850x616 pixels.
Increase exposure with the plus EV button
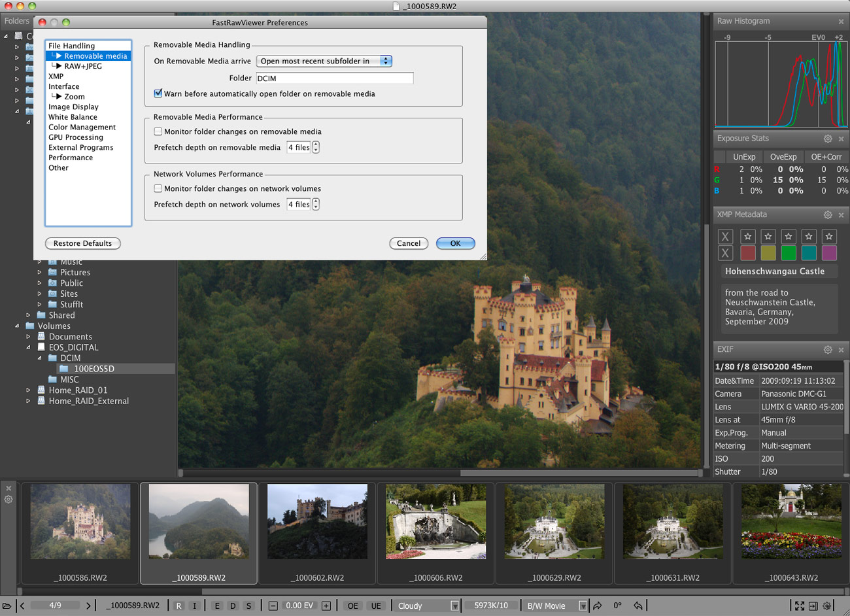(x=326, y=606)
